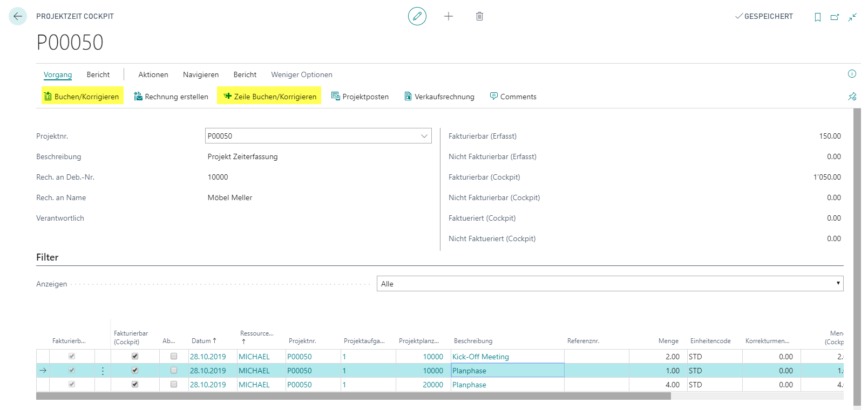Click the GESPEICHERT status indicator

click(764, 16)
